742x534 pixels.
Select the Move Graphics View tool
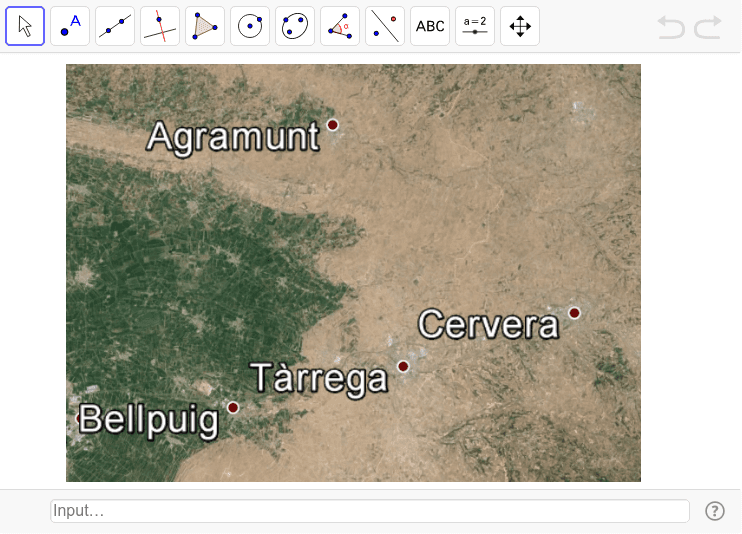(520, 26)
